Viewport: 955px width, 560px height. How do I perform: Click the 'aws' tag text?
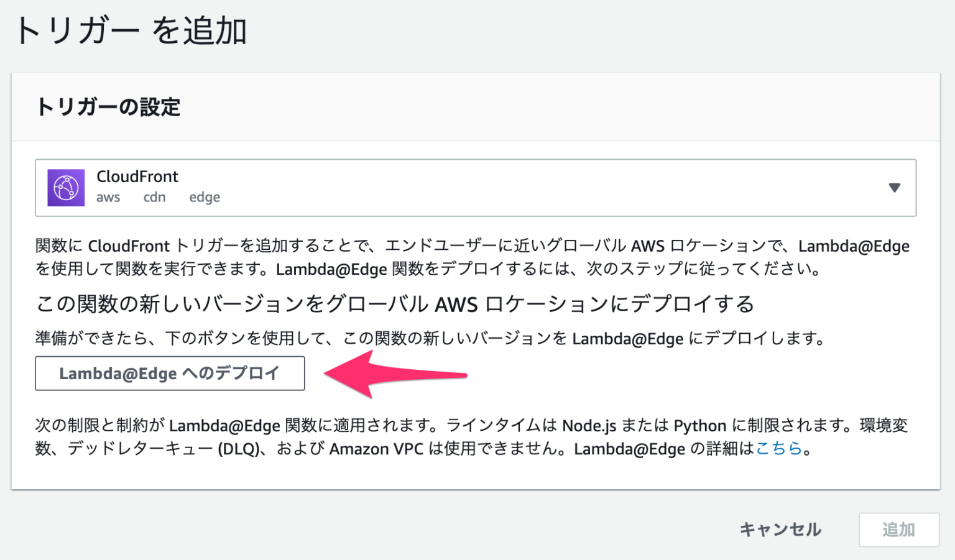(108, 197)
